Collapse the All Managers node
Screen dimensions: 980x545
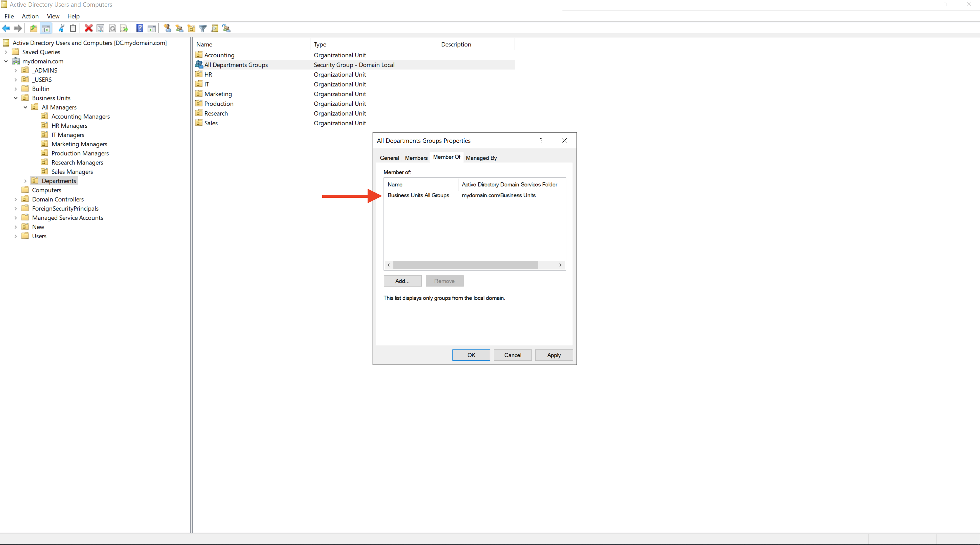(x=25, y=107)
